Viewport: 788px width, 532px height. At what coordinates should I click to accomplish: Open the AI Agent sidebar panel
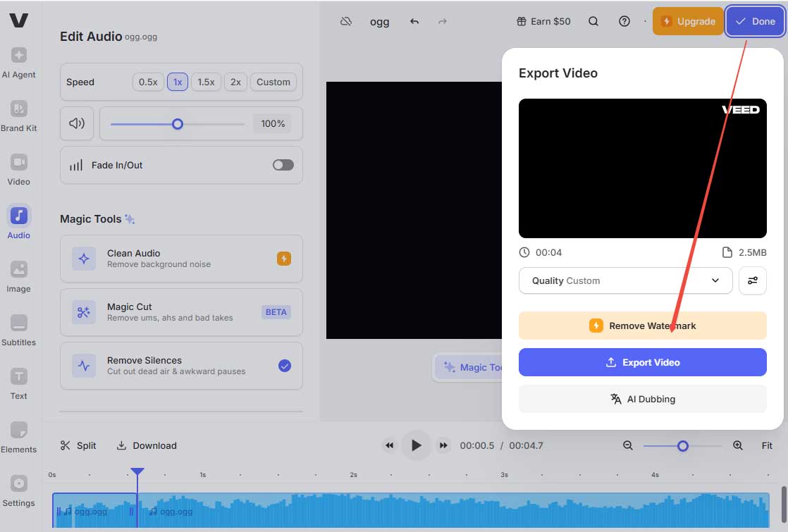coord(18,63)
